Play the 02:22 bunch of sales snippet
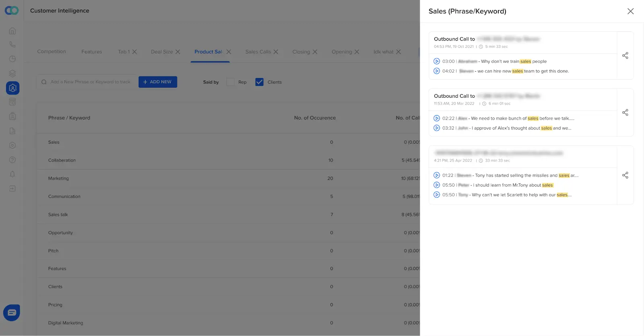This screenshot has width=644, height=336. point(437,118)
